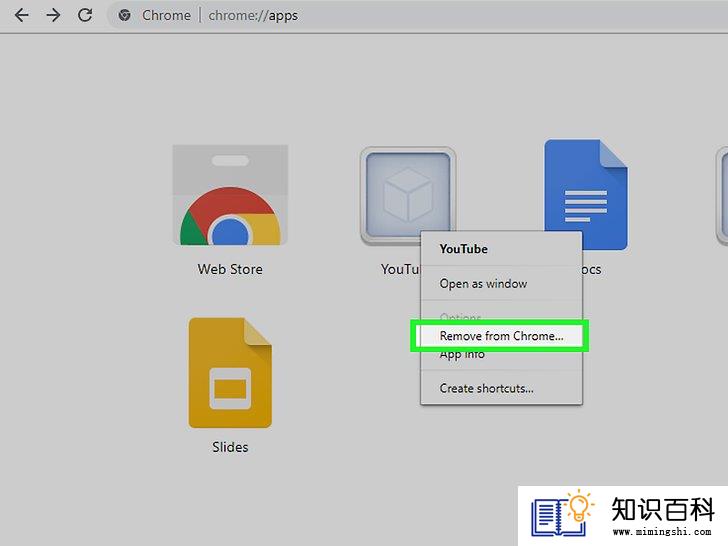Launch the YouTube app icon
Viewport: 728px width, 546px height.
[408, 195]
